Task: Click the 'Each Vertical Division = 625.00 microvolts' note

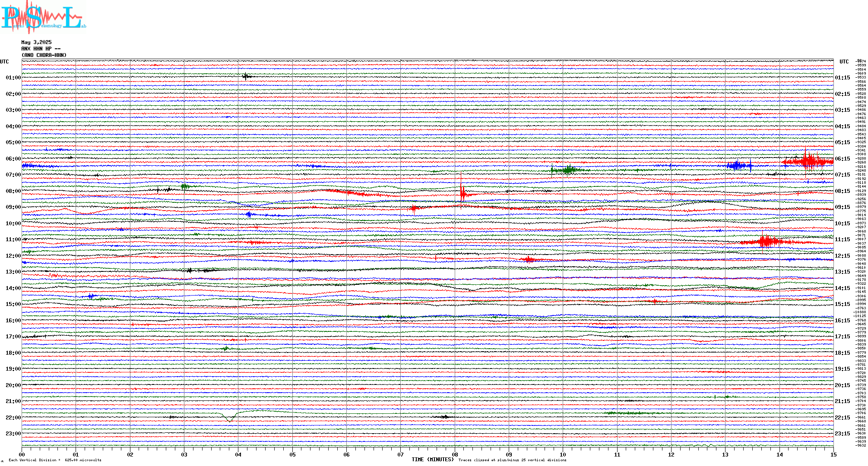Action: point(55,460)
